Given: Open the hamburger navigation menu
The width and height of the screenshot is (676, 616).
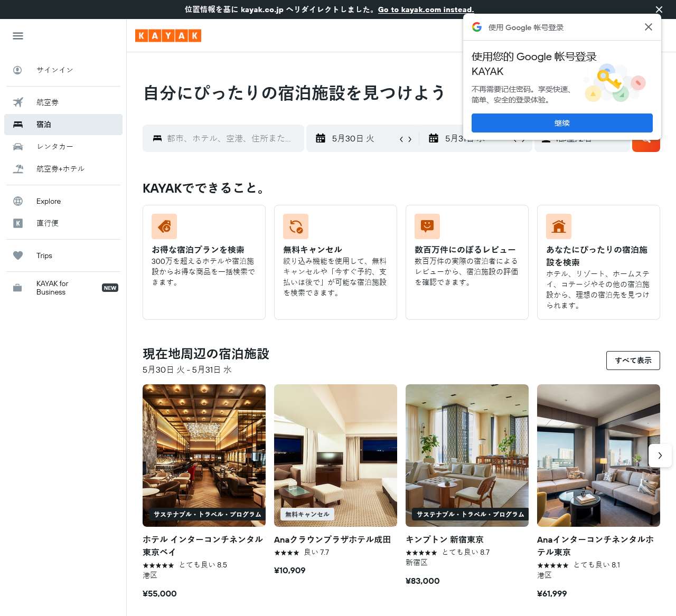Looking at the screenshot, I should coord(18,36).
